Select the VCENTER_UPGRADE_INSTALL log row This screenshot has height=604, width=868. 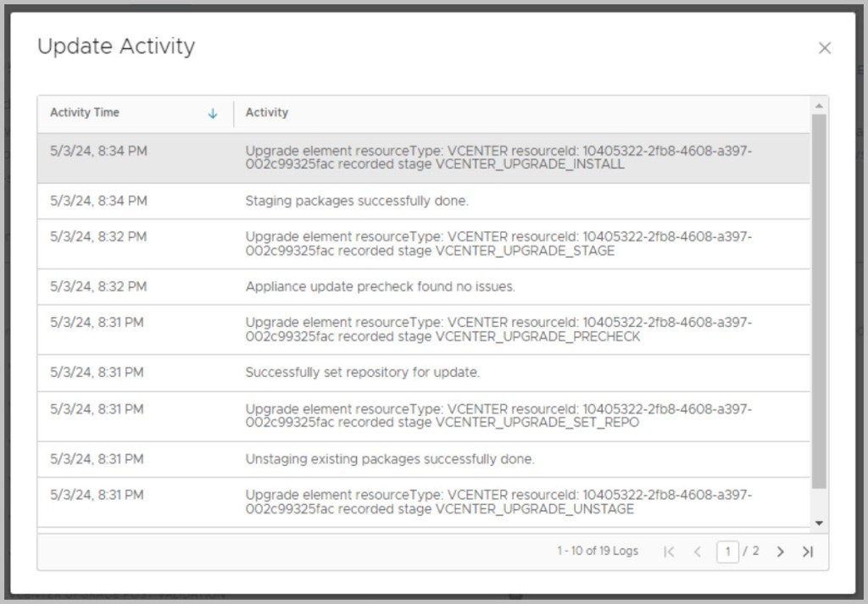(x=424, y=158)
